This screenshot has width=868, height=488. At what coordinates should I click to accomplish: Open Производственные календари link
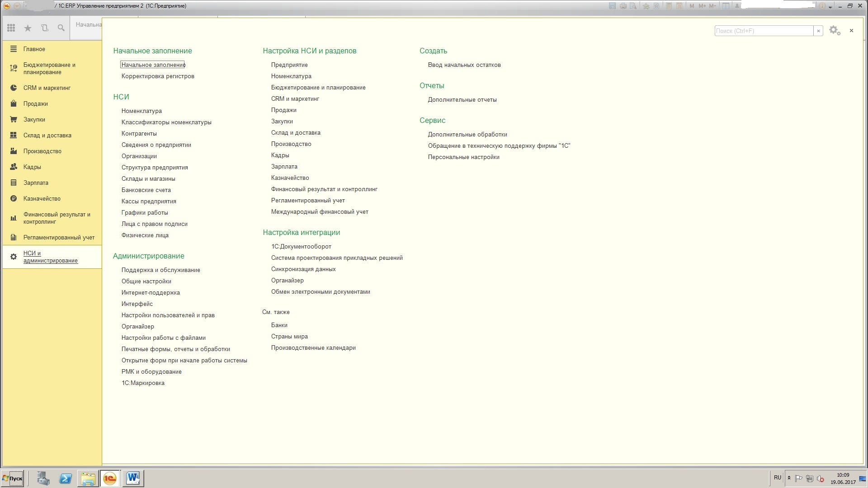tap(313, 347)
